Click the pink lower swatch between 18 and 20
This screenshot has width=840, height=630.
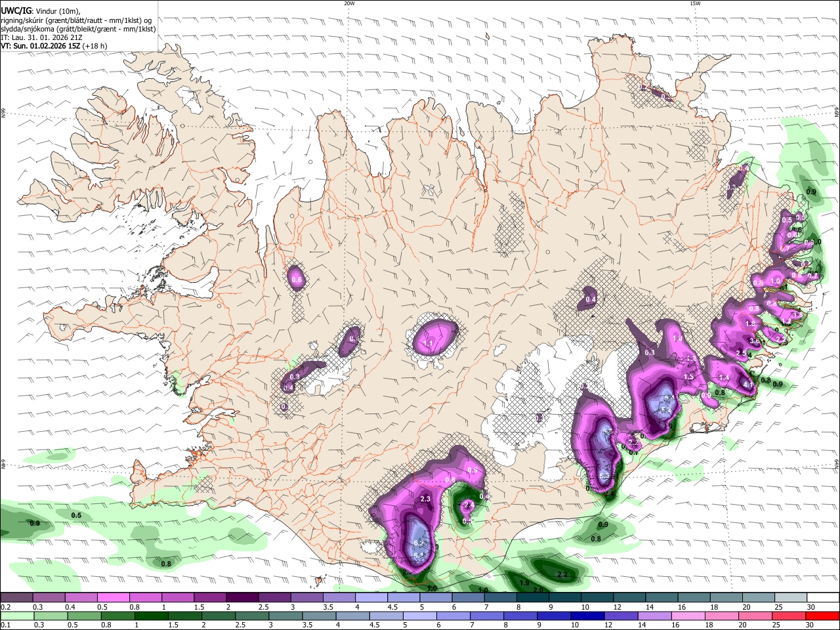pyautogui.click(x=721, y=616)
